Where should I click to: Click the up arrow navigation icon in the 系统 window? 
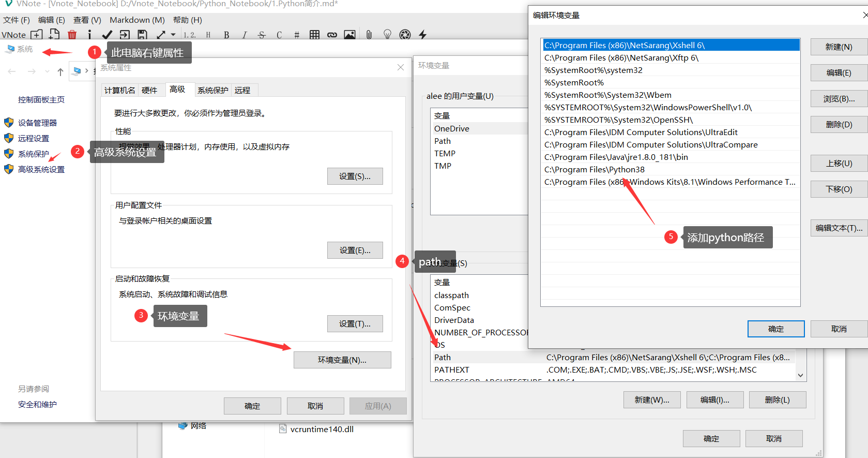pyautogui.click(x=60, y=72)
